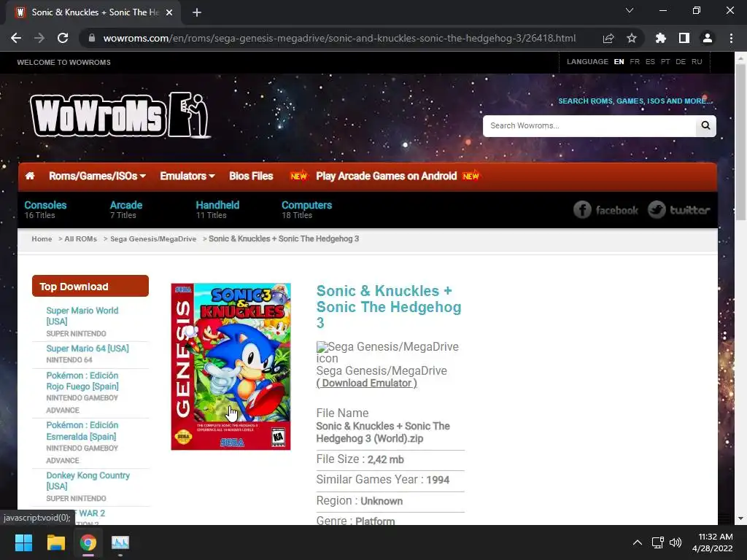Switch language to DE

tap(681, 62)
